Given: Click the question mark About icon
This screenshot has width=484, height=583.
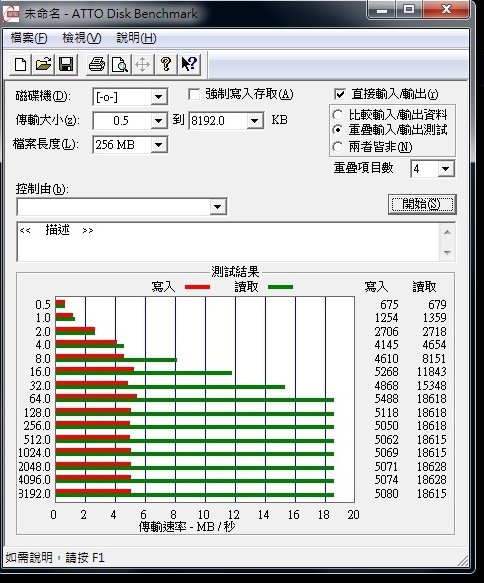Looking at the screenshot, I should click(166, 64).
